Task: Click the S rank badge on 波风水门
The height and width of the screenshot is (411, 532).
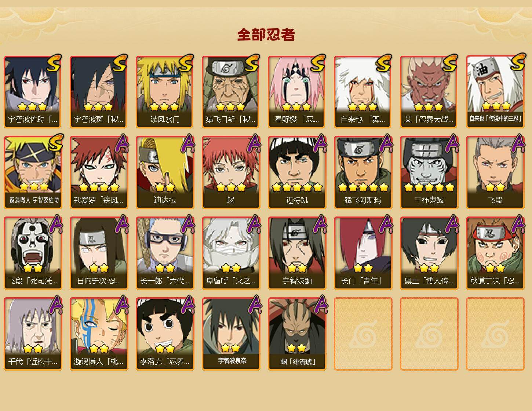Action: [186, 63]
